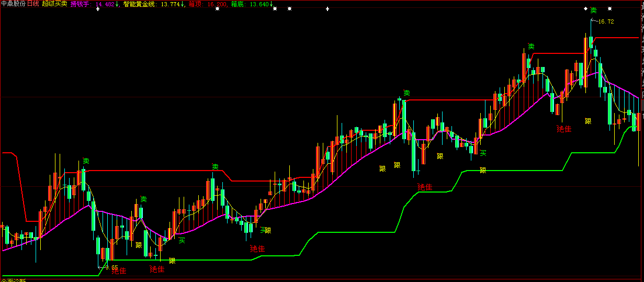
Task: Click the 9.65 low price label
Action: [x=111, y=267]
